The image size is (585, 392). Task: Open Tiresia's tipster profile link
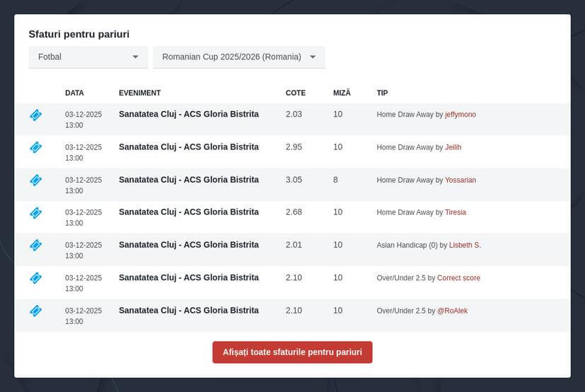click(x=455, y=212)
